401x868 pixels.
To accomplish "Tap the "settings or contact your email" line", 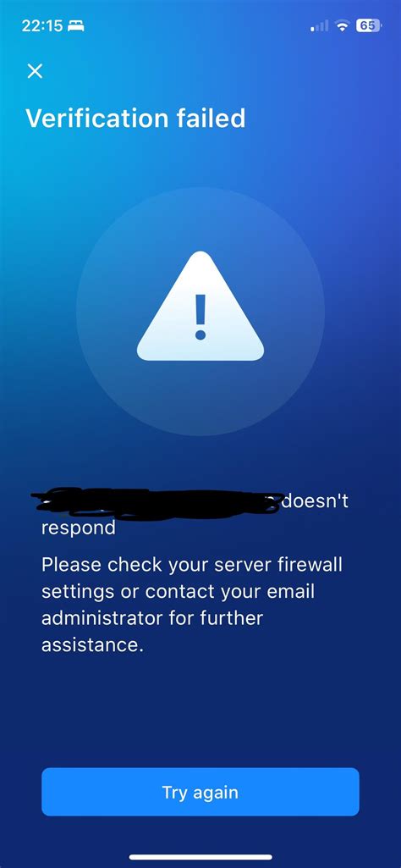I will coord(179,592).
